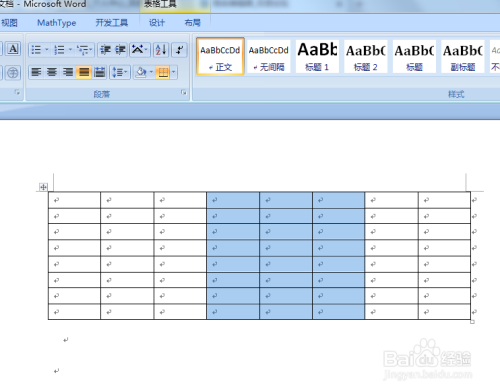Click the shading paint bucket icon
This screenshot has height=392, width=500.
[x=141, y=72]
